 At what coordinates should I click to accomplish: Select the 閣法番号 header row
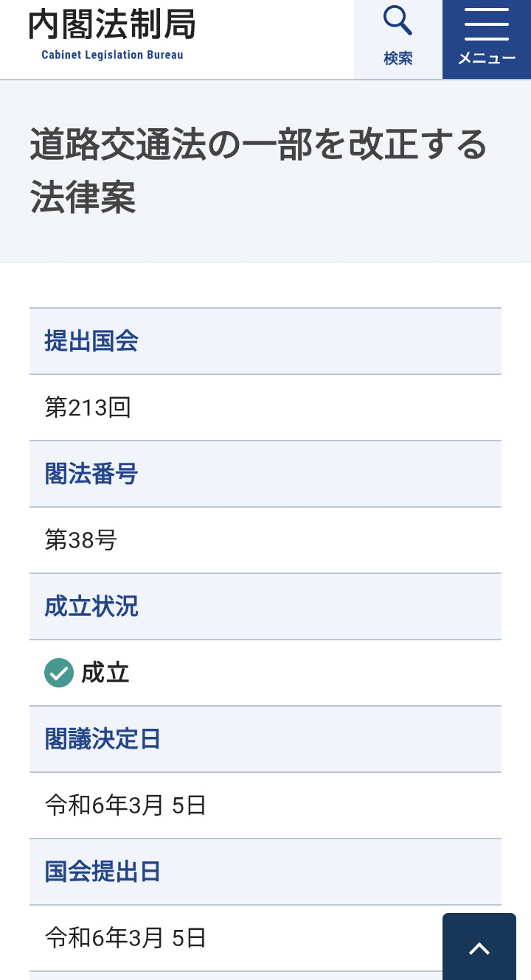click(x=265, y=474)
